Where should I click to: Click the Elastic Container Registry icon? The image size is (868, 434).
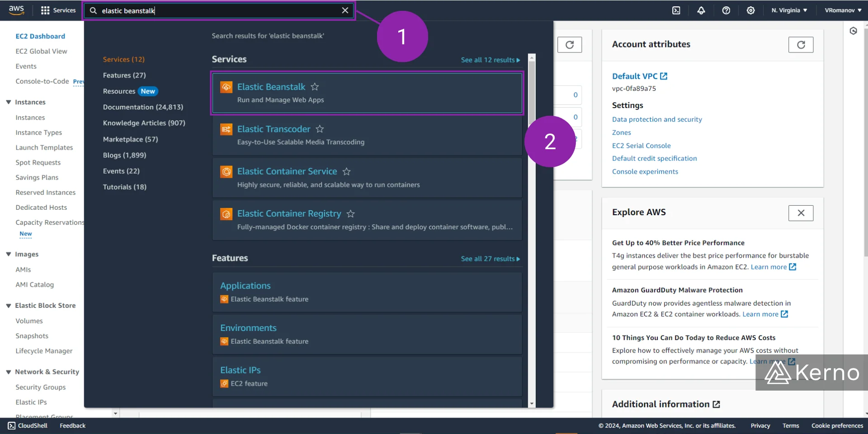click(x=226, y=214)
